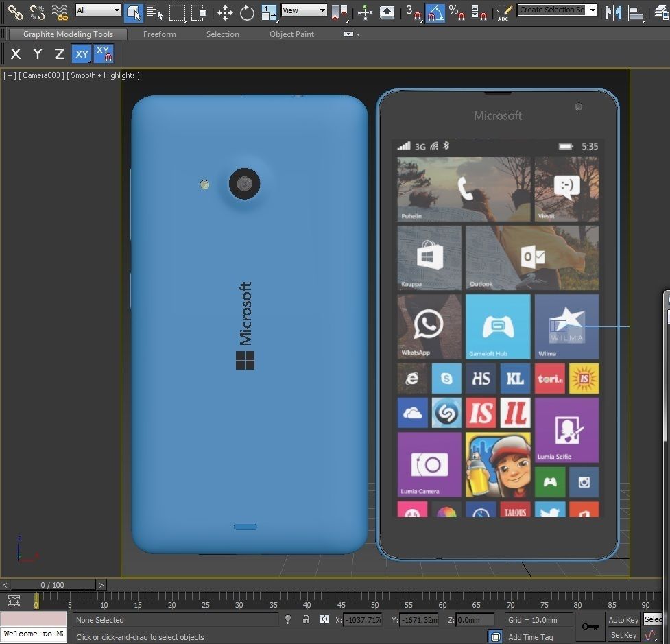Open the View reference coordinate dropdown
This screenshot has width=670, height=644.
(x=304, y=10)
